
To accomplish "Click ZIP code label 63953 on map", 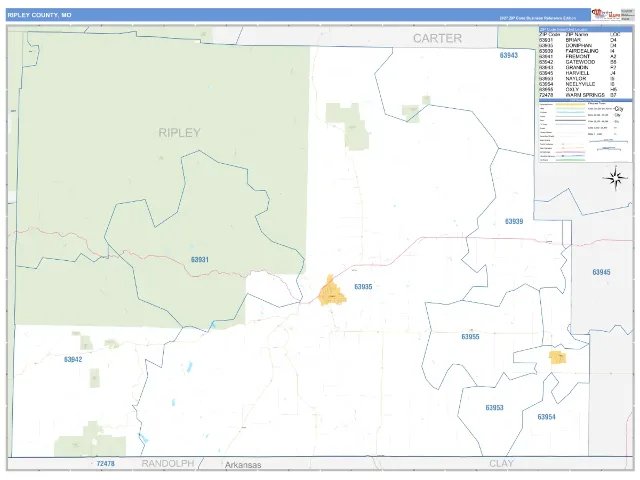I will pos(494,408).
